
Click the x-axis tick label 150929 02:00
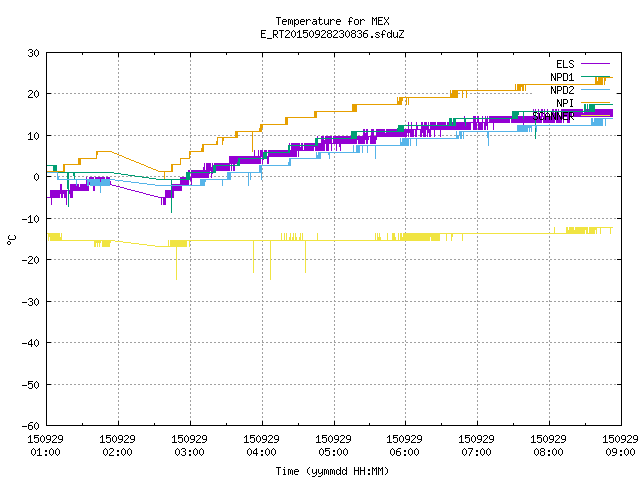click(118, 446)
